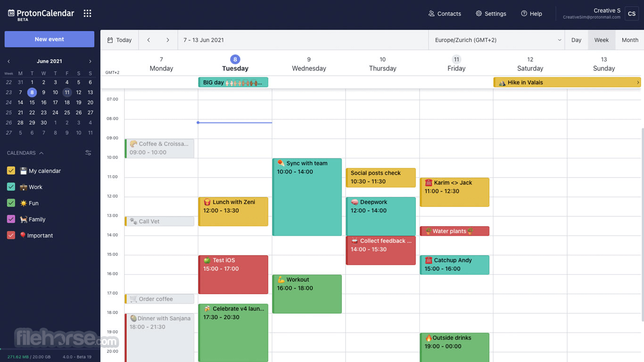Go to next month in mini calendar
The image size is (644, 362).
coord(90,61)
